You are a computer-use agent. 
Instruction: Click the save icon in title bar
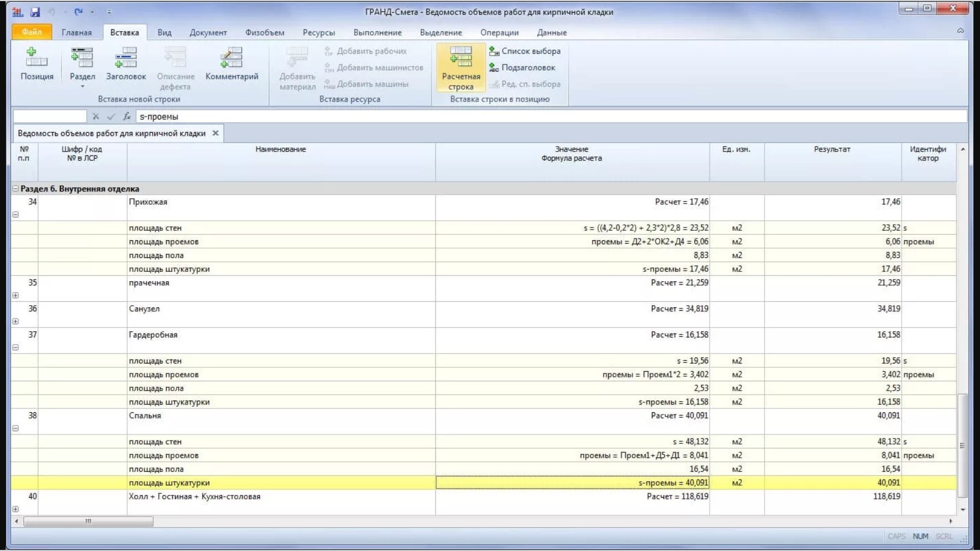(35, 12)
